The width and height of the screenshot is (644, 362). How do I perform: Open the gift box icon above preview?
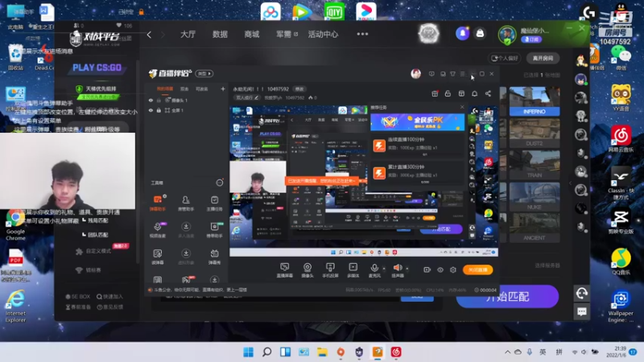[x=435, y=93]
